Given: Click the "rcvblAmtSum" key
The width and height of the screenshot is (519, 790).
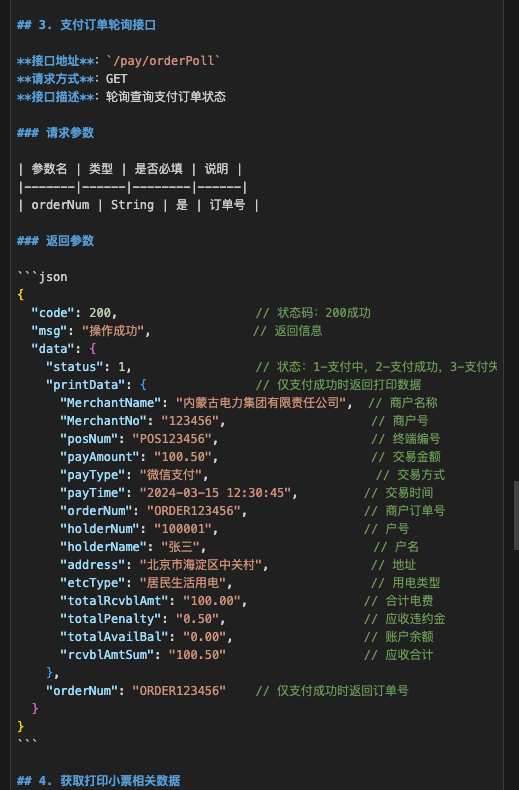Looking at the screenshot, I should click(x=111, y=655).
